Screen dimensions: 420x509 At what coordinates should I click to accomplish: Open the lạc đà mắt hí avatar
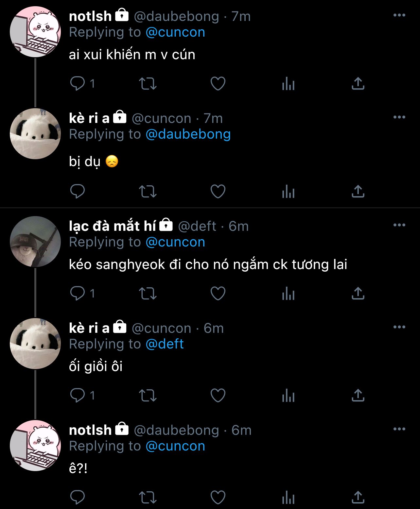click(x=35, y=242)
